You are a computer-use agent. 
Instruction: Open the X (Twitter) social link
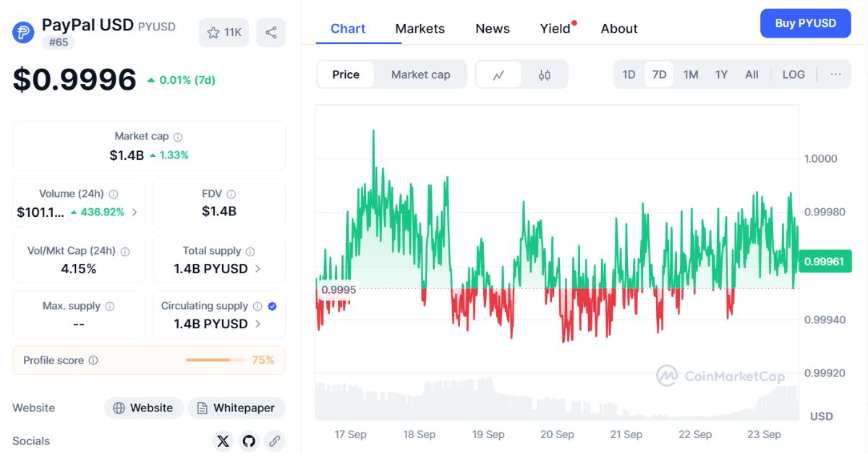pos(223,440)
